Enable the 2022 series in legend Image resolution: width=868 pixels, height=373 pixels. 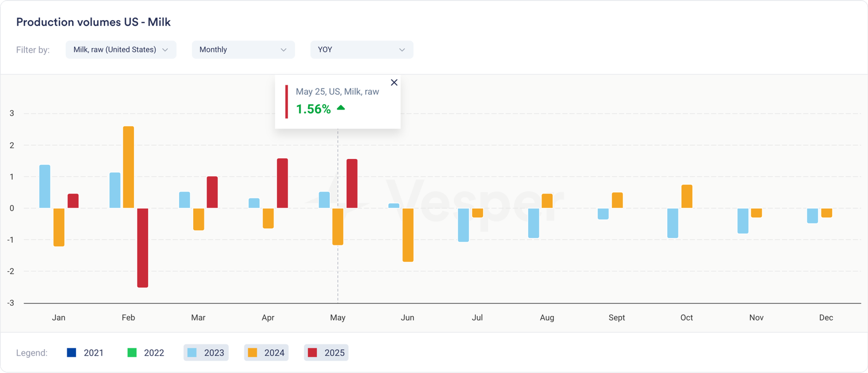point(145,353)
